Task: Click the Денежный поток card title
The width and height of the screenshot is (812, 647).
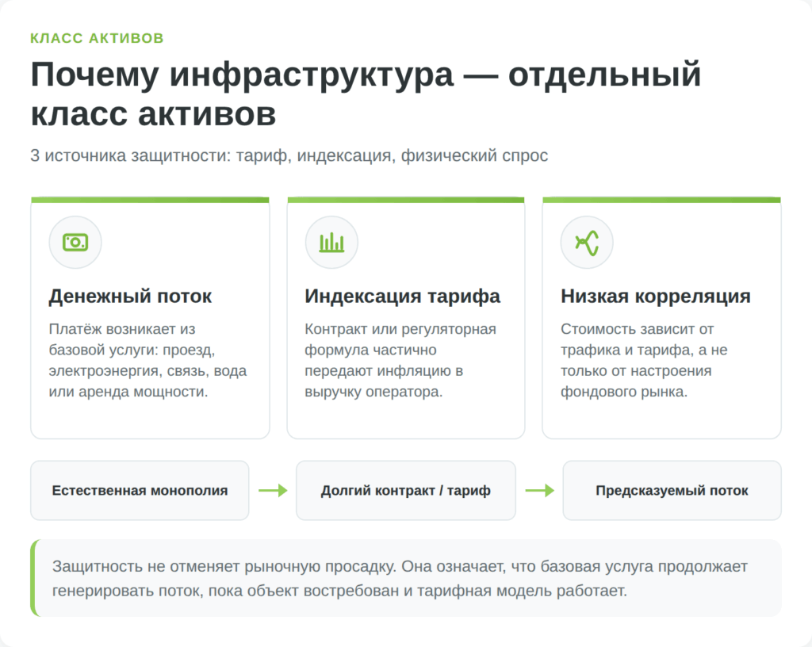Action: (130, 296)
